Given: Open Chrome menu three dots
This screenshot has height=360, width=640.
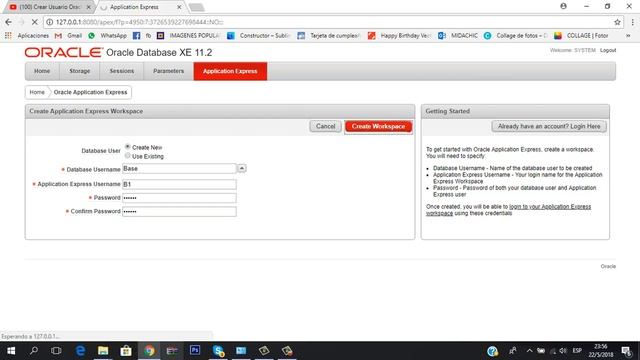Looking at the screenshot, I should tap(632, 22).
